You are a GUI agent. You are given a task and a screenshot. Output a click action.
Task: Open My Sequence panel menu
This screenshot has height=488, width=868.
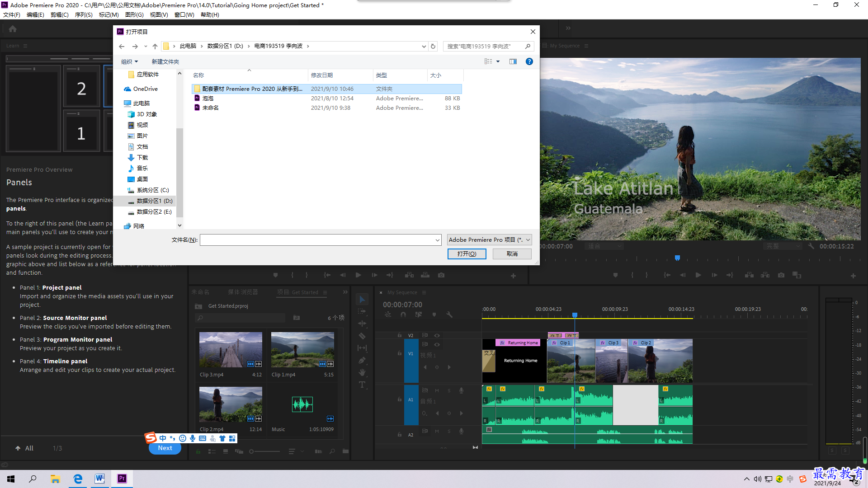(424, 293)
